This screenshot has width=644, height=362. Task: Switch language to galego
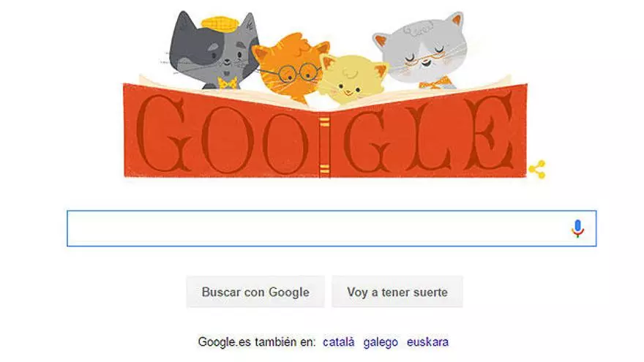click(x=381, y=342)
